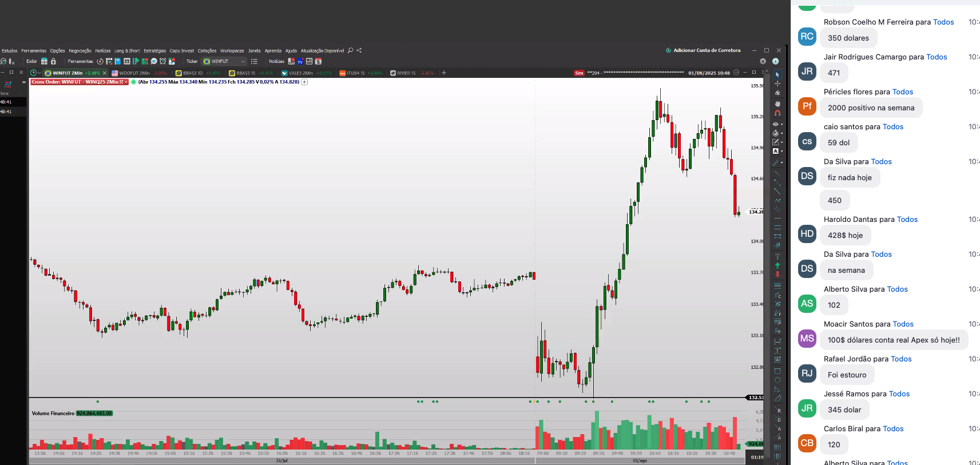The height and width of the screenshot is (465, 980).
Task: Click message '100$ dólares conta real Apex só hoje!!'
Action: click(x=894, y=340)
